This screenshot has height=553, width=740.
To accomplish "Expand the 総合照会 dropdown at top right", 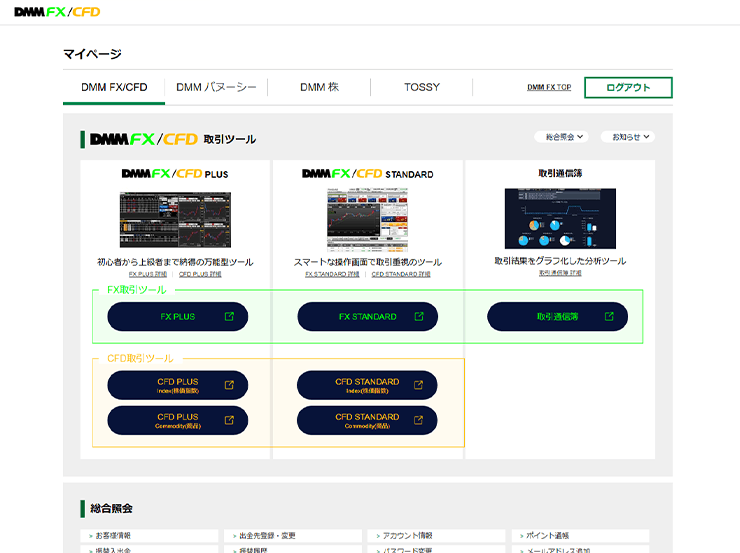I will coord(563,137).
